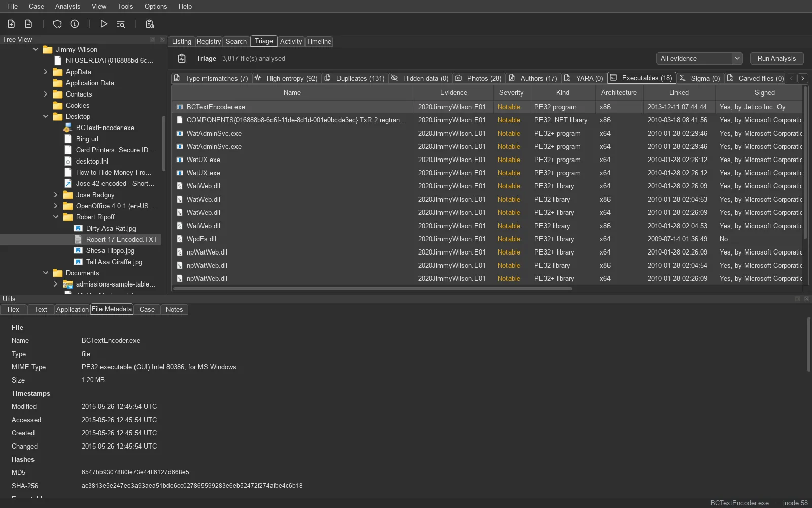Viewport: 812px width, 508px height.
Task: Switch to the Registry tab
Action: pyautogui.click(x=209, y=41)
